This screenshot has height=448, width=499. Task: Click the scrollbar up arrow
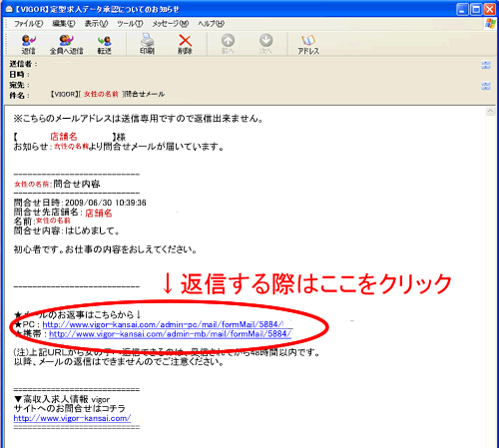pos(490,111)
